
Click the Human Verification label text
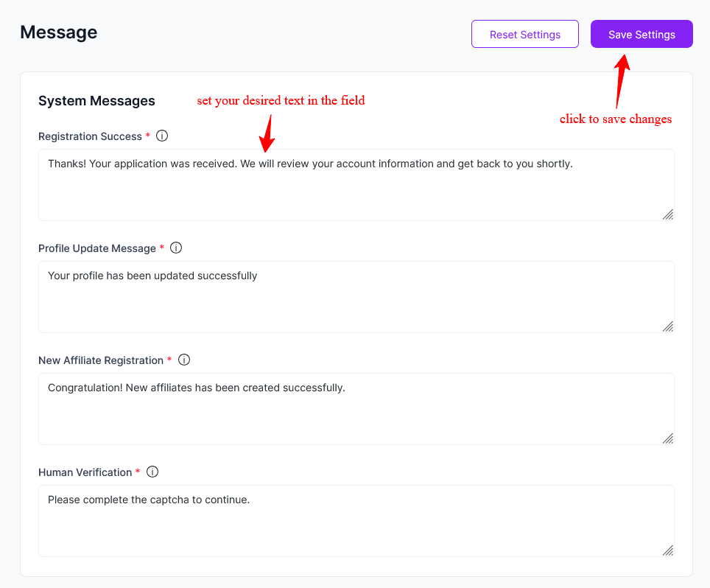coord(85,472)
